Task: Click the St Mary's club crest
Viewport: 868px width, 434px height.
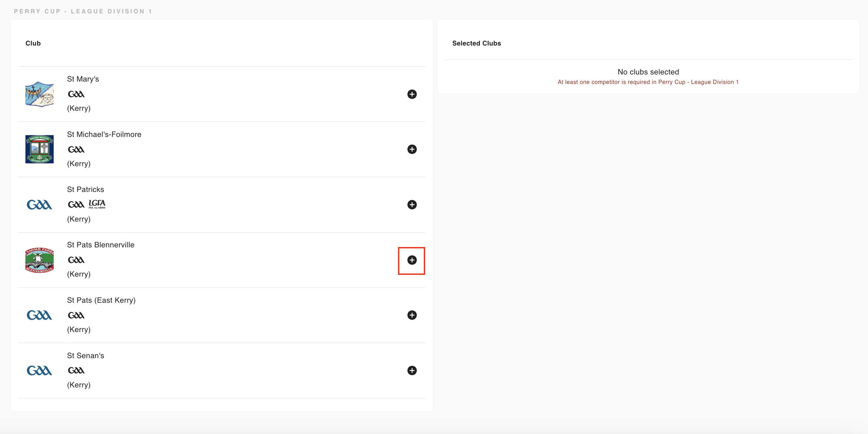Action: pos(40,94)
